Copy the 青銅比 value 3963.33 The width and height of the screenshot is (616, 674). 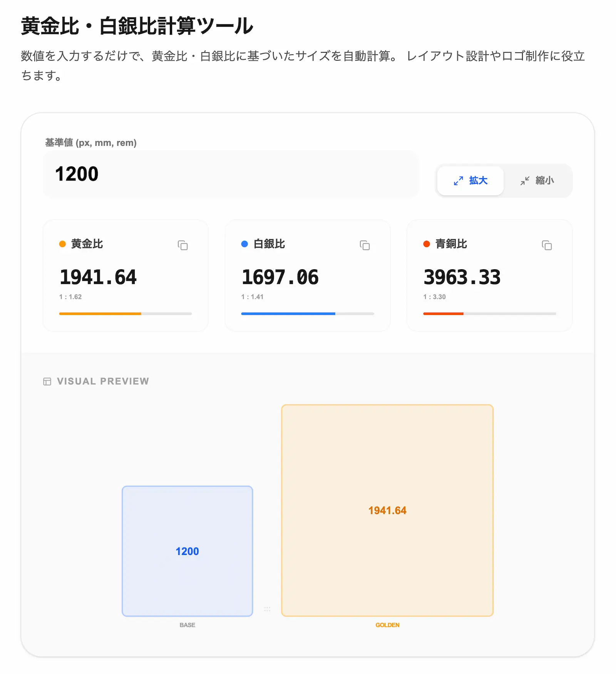click(547, 245)
